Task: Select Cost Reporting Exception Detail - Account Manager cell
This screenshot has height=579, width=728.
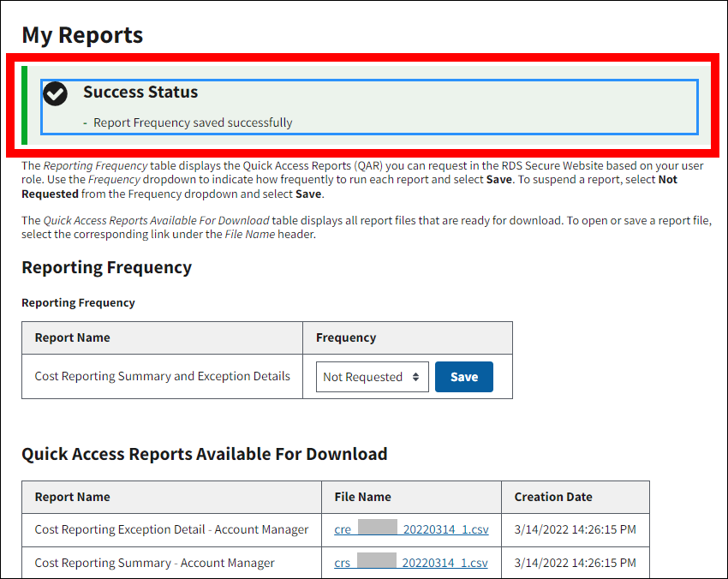Action: [x=171, y=529]
